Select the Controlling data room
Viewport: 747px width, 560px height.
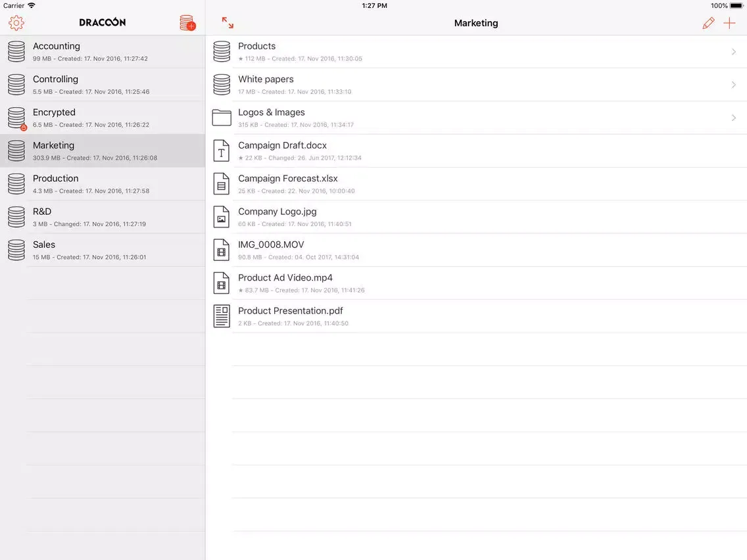(x=103, y=84)
